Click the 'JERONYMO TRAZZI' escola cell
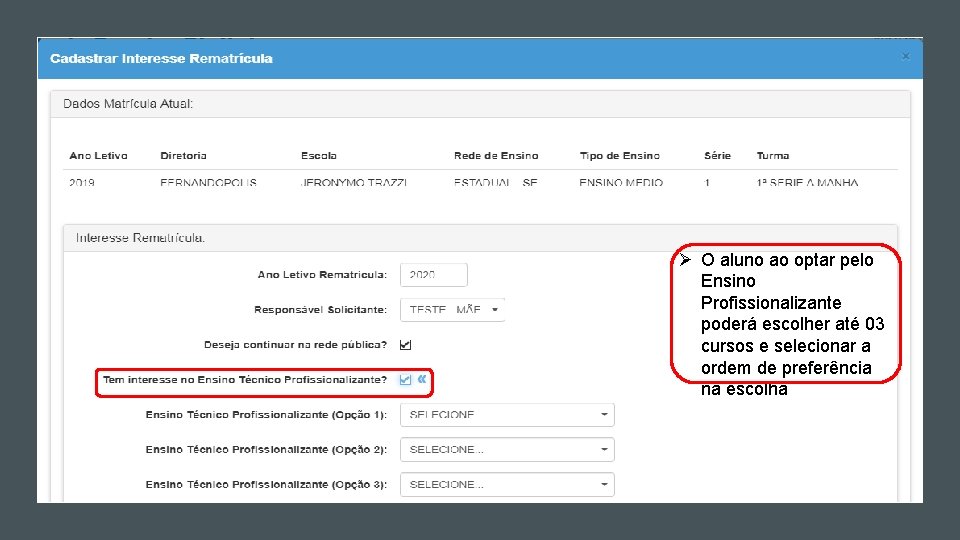Screen dimensions: 960x540 click(x=354, y=182)
